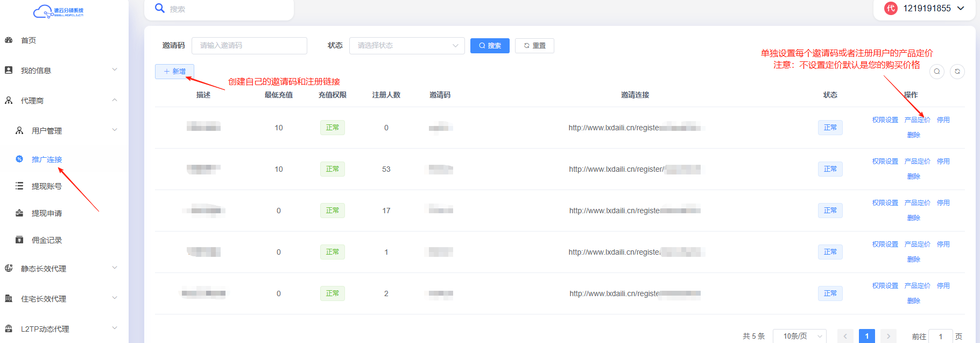Click 停用 in the second table row
The image size is (980, 343).
943,162
